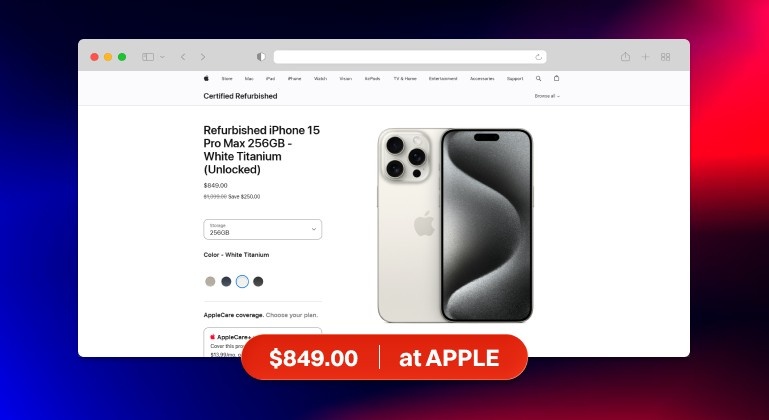Reload the page with the refresh icon

pyautogui.click(x=538, y=57)
